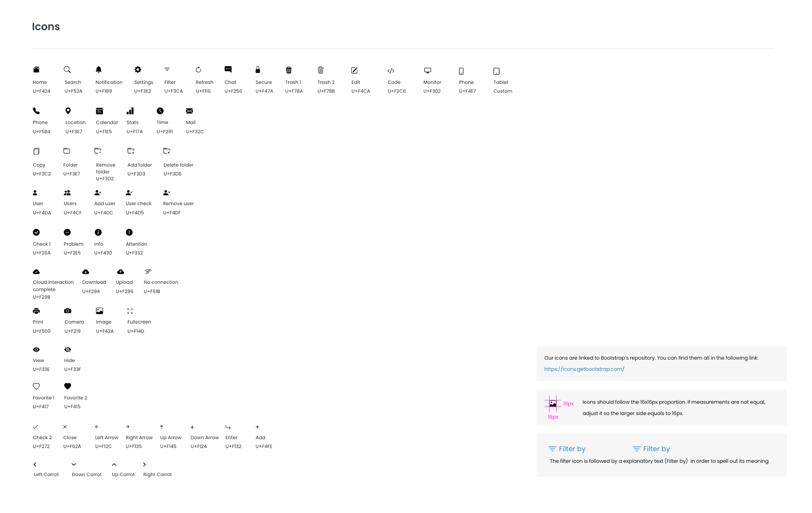
Task: Click the Code brackets icon
Action: (x=391, y=71)
